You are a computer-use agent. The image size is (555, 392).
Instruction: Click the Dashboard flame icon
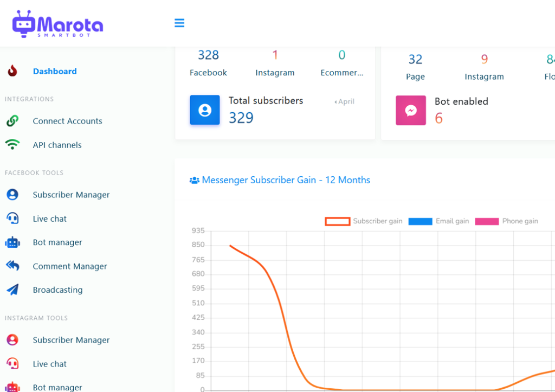12,71
